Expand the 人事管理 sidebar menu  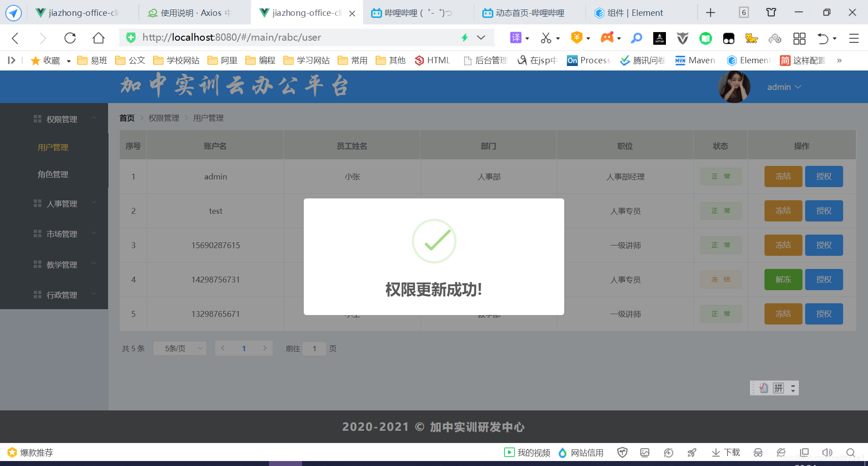[x=94, y=203]
